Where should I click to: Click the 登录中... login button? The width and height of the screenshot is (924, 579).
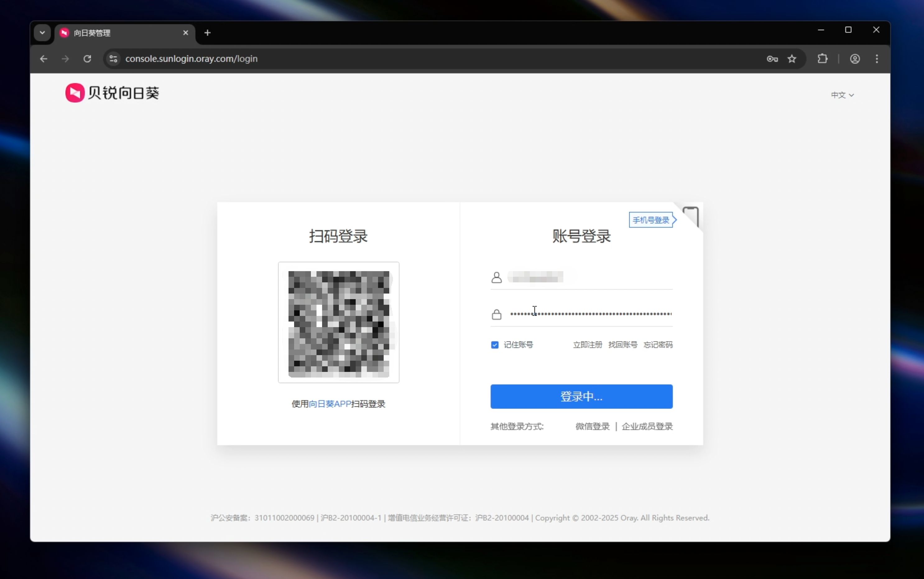click(x=581, y=396)
